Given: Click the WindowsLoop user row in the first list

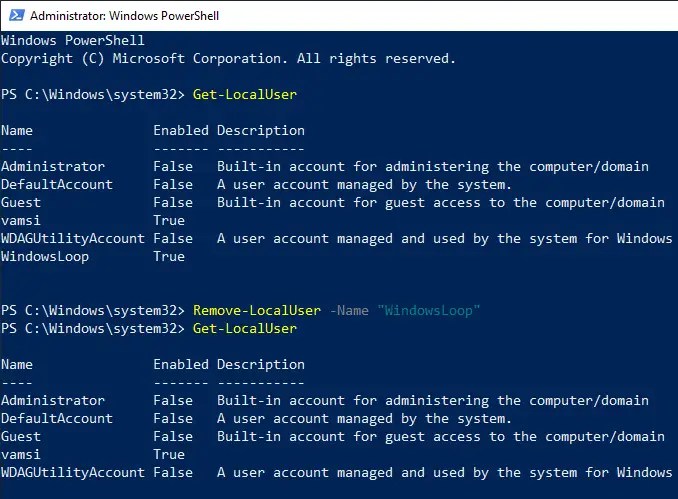Looking at the screenshot, I should pos(44,256).
